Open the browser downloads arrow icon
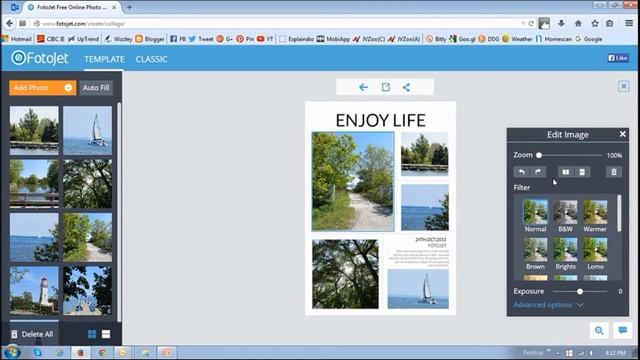Viewport: 640px width, 360px height. pos(561,24)
